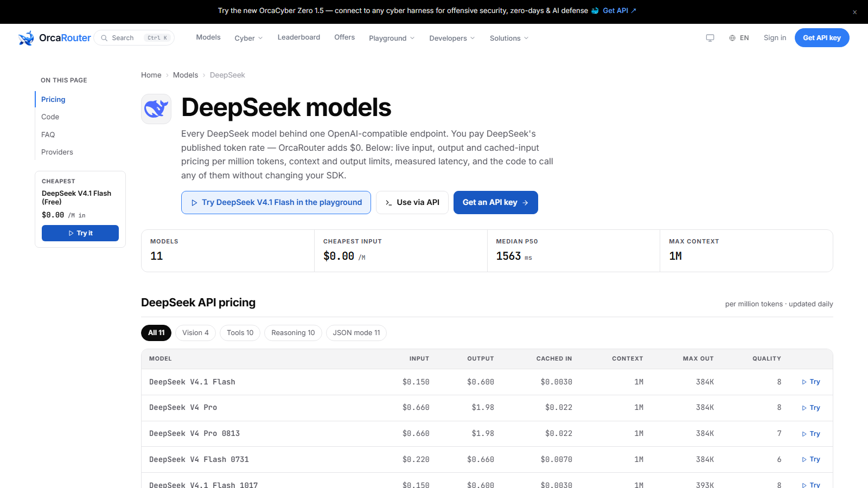Filter models by Reasoning 10
868x488 pixels.
point(293,333)
